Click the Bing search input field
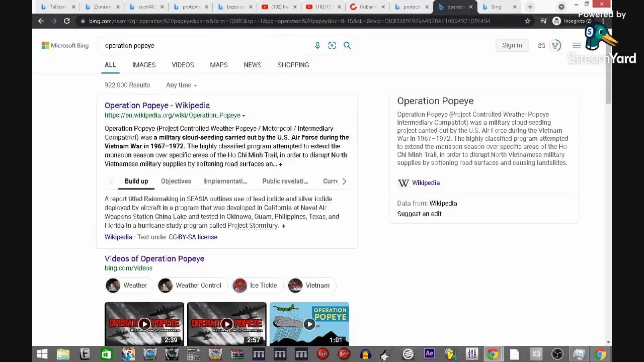Viewport: 644px width, 362px height. click(205, 46)
